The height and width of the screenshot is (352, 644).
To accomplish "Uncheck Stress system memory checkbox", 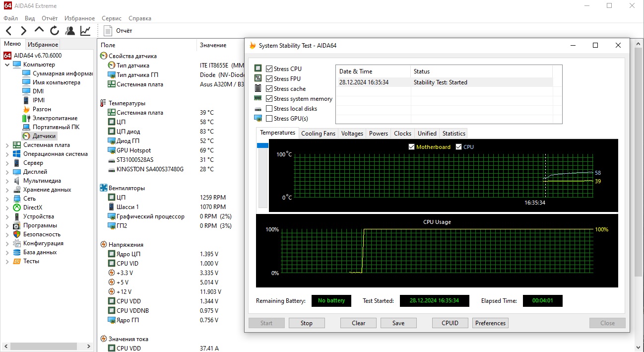I will 269,99.
